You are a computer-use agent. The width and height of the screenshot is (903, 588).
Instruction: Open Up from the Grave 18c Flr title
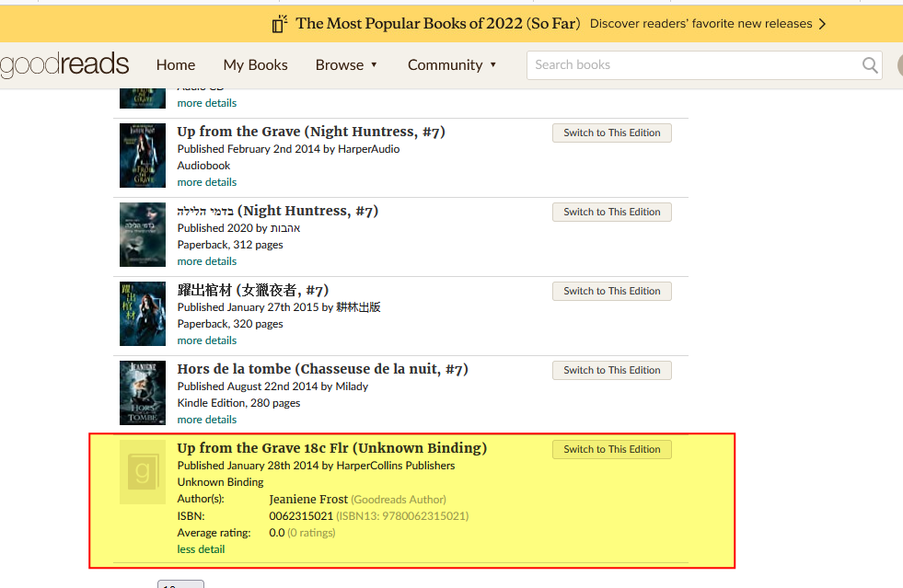(x=331, y=448)
